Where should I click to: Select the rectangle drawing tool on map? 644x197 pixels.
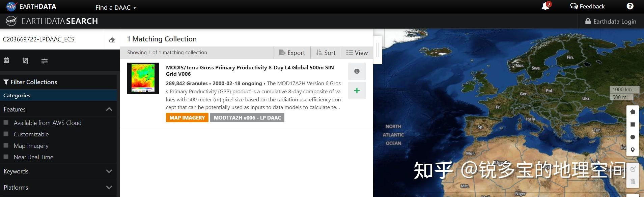pyautogui.click(x=633, y=125)
